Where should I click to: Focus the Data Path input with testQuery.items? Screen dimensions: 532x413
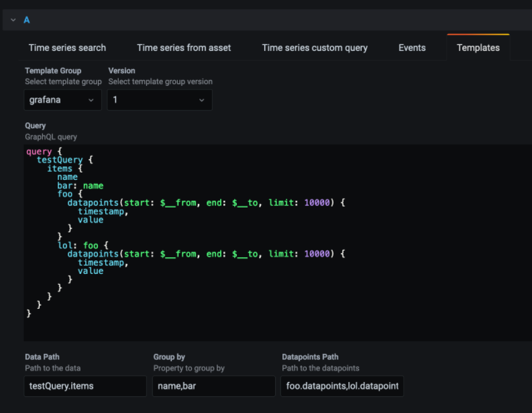(85, 386)
